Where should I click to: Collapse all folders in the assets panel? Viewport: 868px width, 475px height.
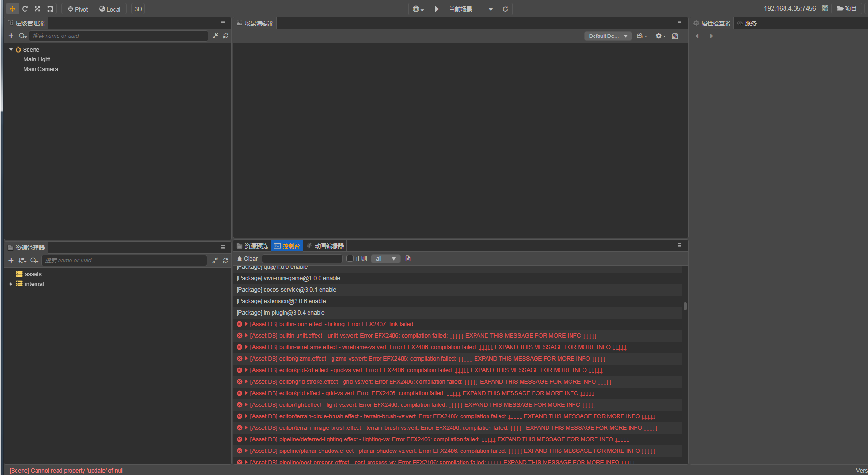tap(215, 261)
